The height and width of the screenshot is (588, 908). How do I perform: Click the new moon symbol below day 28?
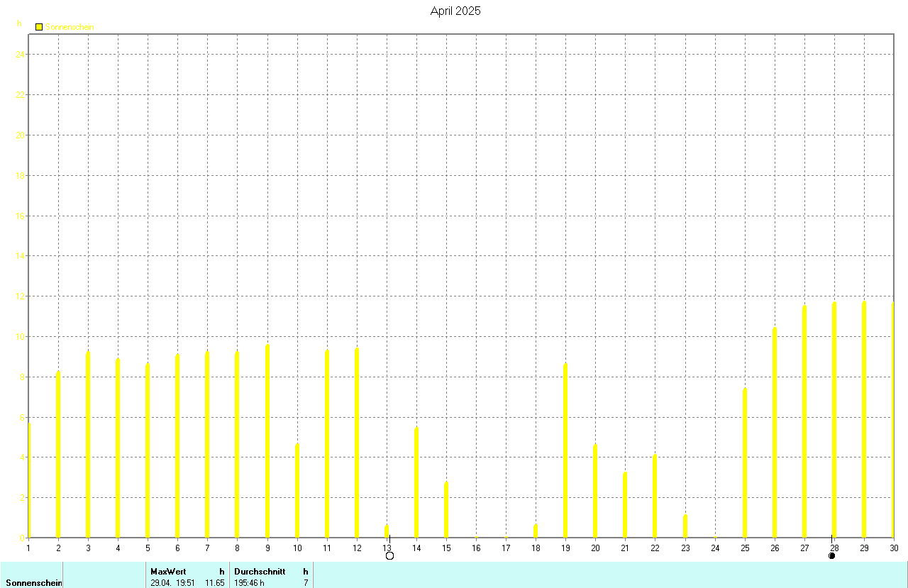click(832, 556)
